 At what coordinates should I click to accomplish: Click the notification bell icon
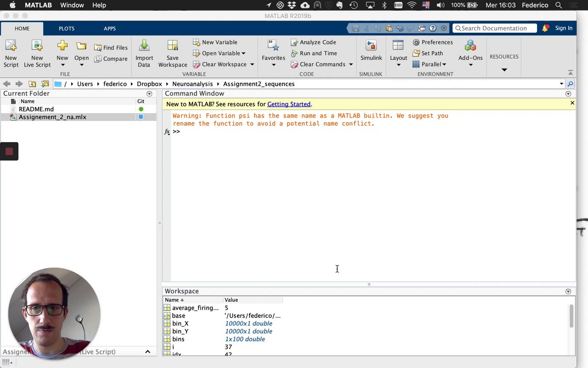point(545,29)
